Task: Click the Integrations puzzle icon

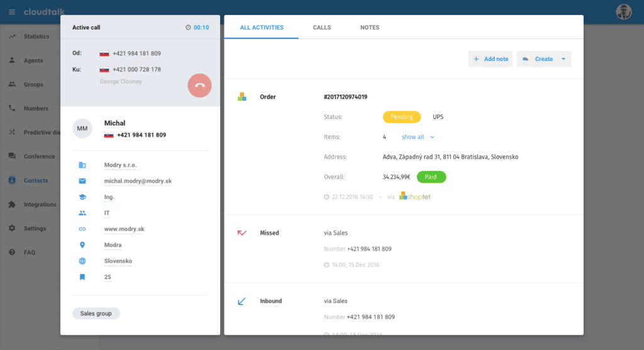Action: 12,205
